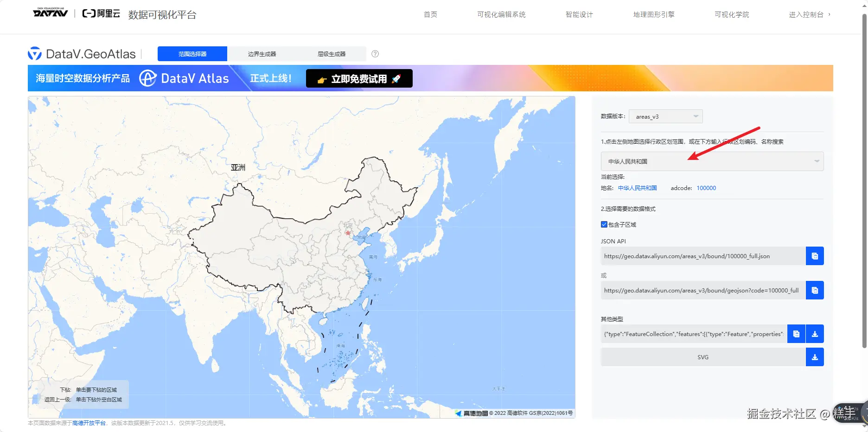Click the Aliyun logo
The height and width of the screenshot is (432, 868).
click(101, 13)
